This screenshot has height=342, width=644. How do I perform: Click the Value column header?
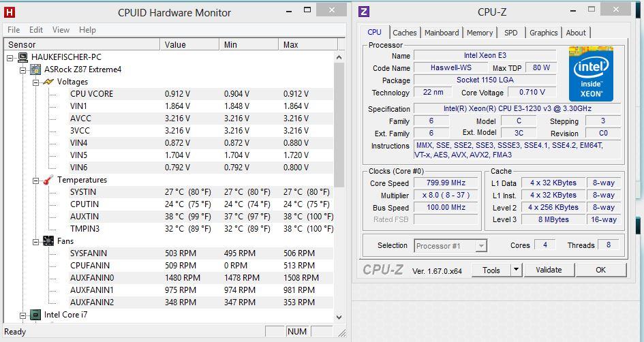[189, 44]
